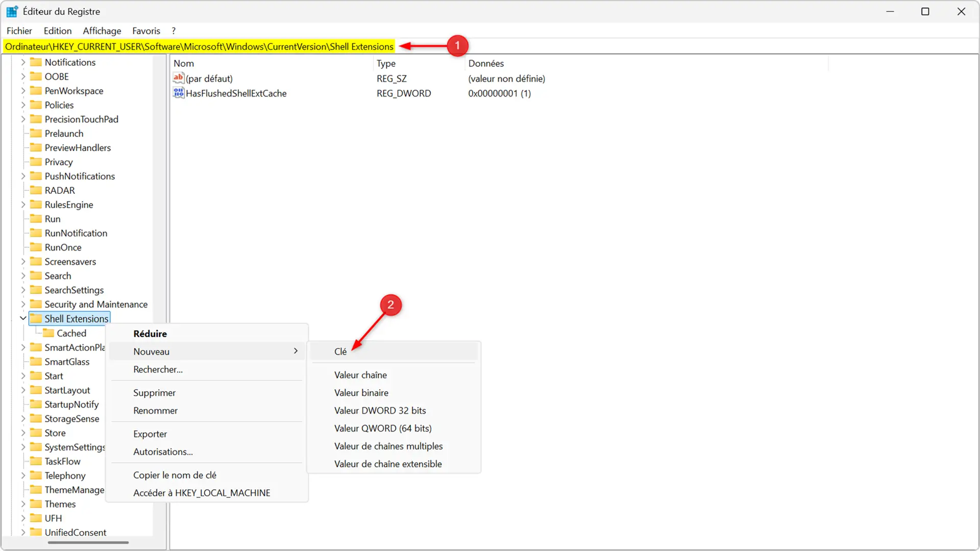Click Autorisations... in context menu
Viewport: 980px width, 551px height.
pos(207,452)
